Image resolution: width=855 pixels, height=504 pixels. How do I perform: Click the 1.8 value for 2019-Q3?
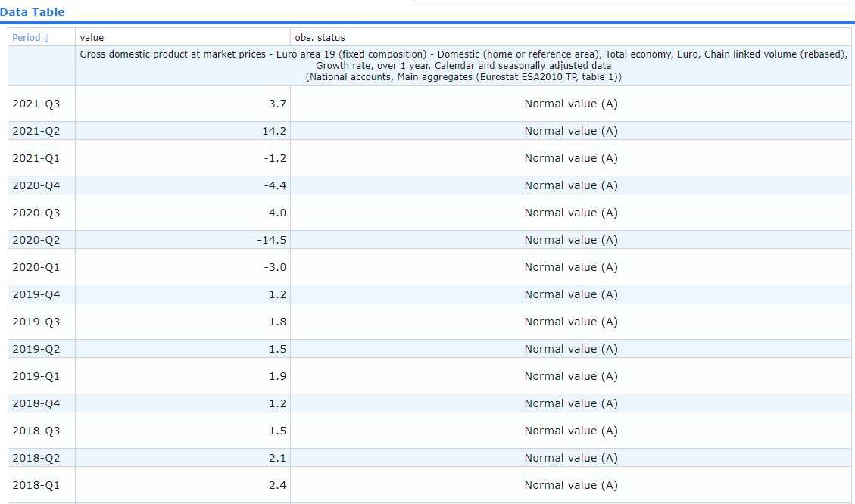point(277,322)
